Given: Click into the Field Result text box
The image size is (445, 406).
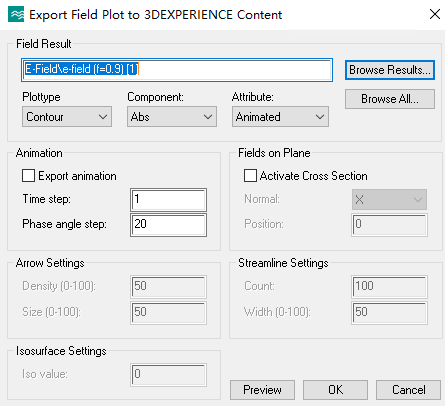Looking at the screenshot, I should 177,70.
